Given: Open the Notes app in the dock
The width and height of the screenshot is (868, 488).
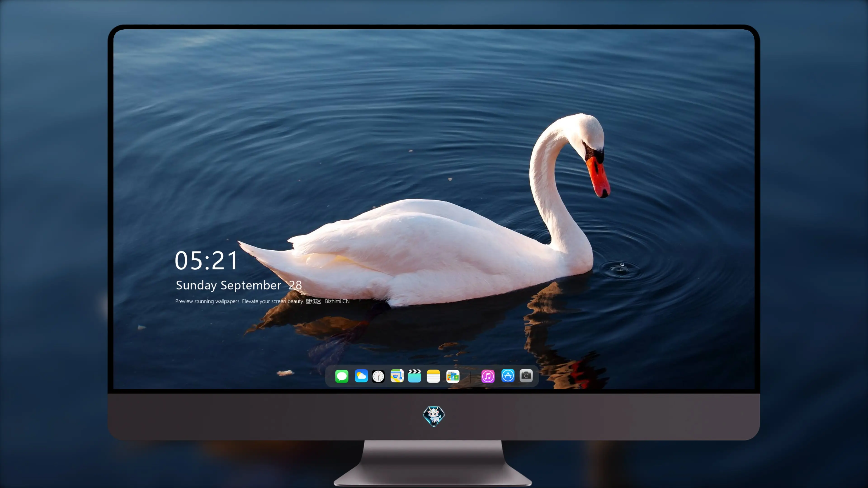Looking at the screenshot, I should pos(433,376).
